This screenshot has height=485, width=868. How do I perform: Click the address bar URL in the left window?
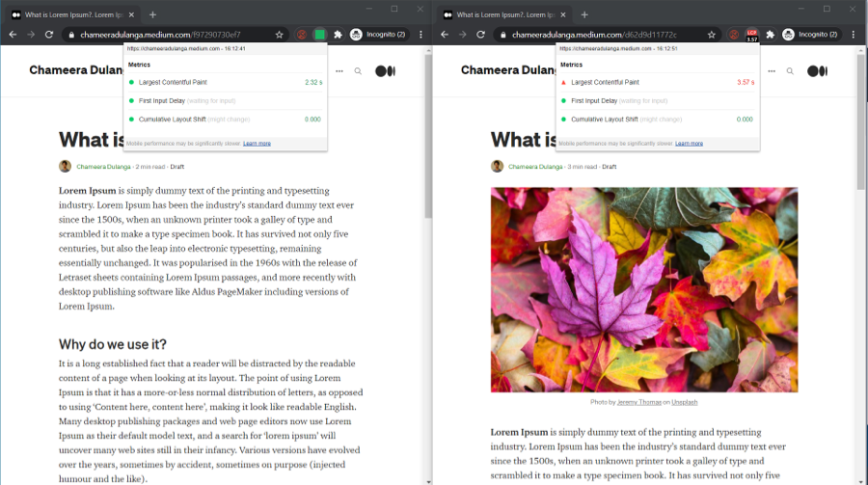point(160,35)
